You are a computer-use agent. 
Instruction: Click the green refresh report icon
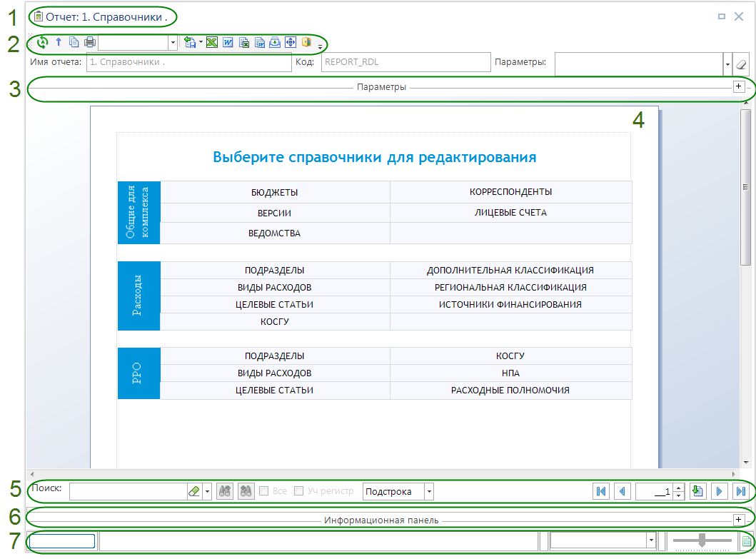43,43
